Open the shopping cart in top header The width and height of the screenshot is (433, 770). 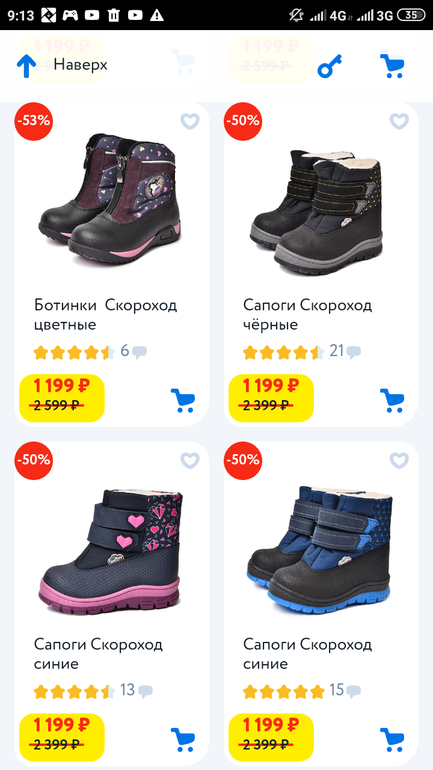click(392, 66)
